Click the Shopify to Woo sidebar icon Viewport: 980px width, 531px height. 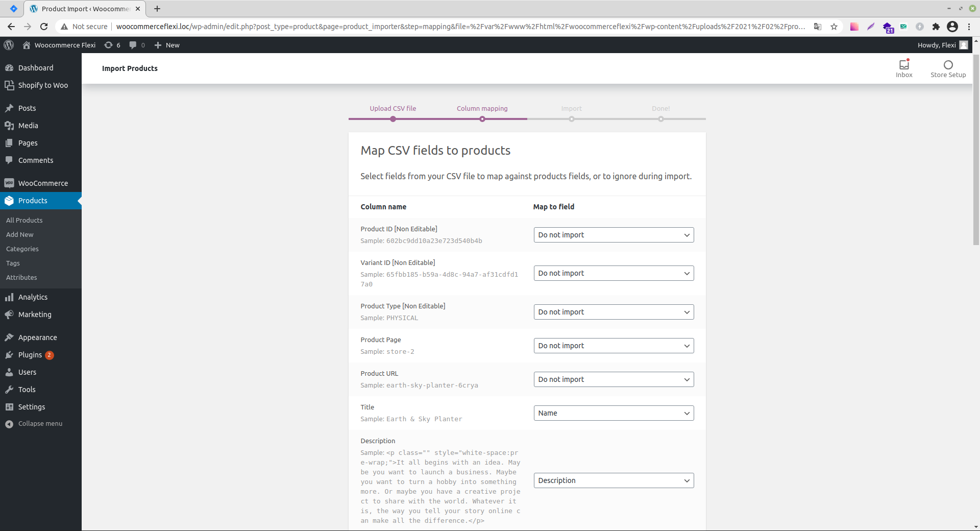coord(9,85)
